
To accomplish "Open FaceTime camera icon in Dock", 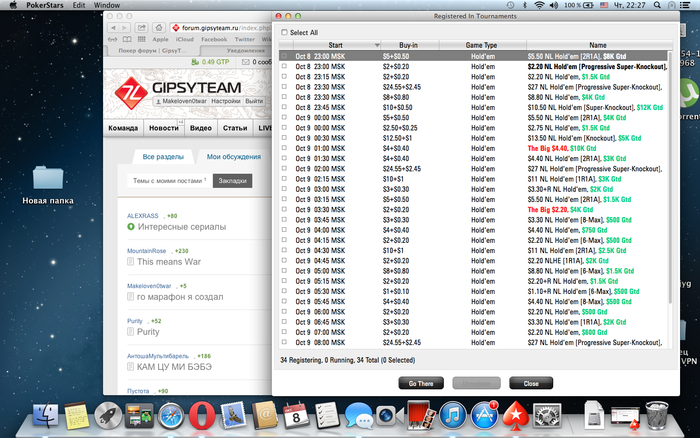I will (389, 416).
